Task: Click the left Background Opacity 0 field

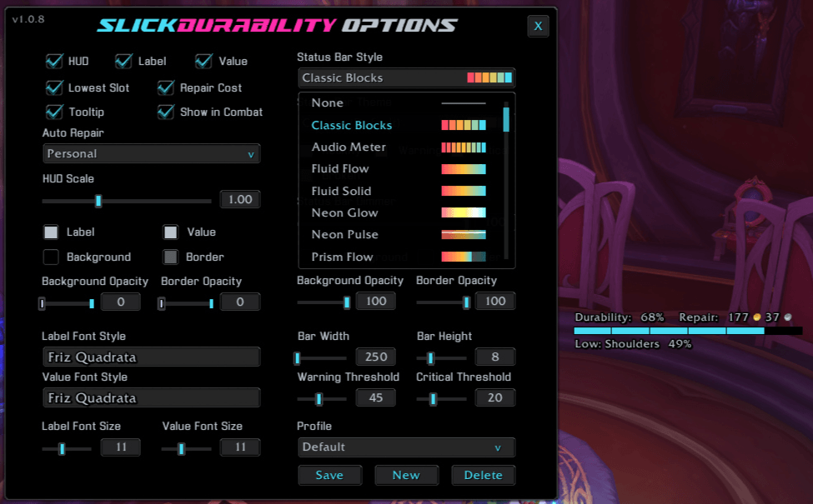Action: click(121, 302)
